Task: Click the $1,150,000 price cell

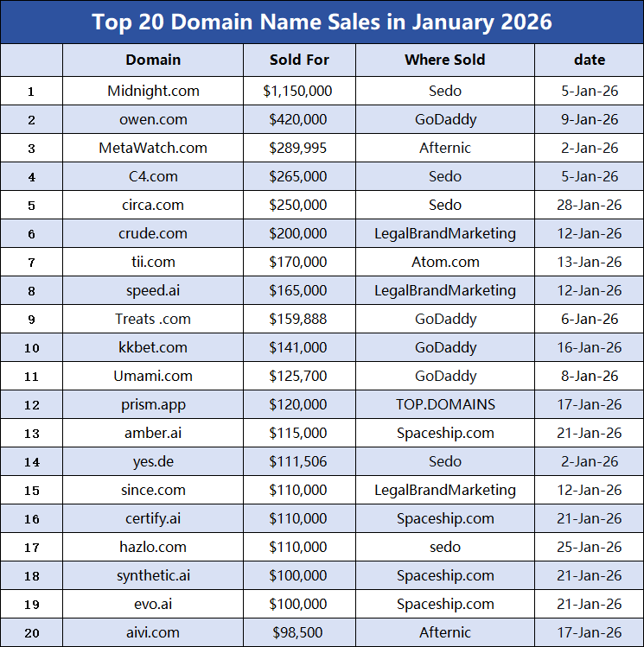Action: tap(299, 91)
